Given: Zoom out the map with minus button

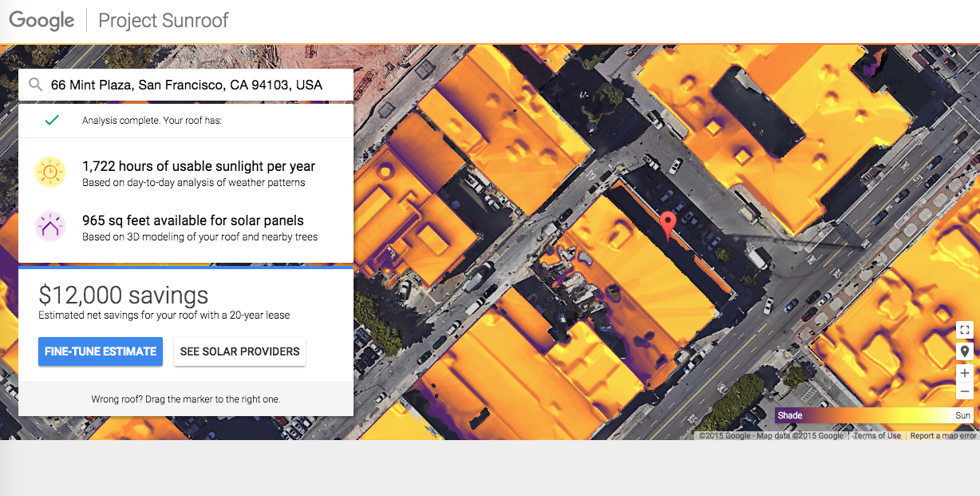Looking at the screenshot, I should 965,391.
